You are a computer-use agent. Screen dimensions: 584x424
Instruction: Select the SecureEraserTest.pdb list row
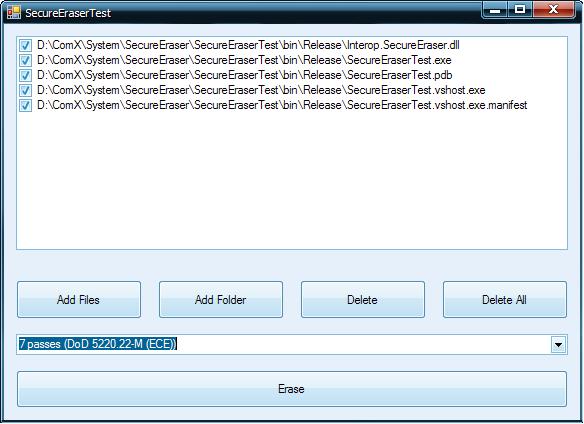(x=244, y=75)
